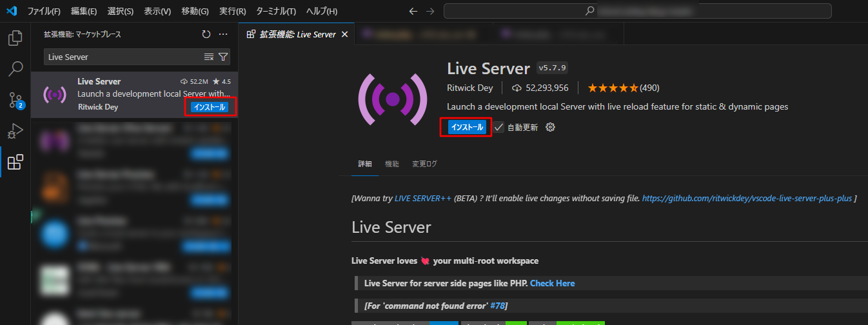Switch to the 機能 tab

392,164
